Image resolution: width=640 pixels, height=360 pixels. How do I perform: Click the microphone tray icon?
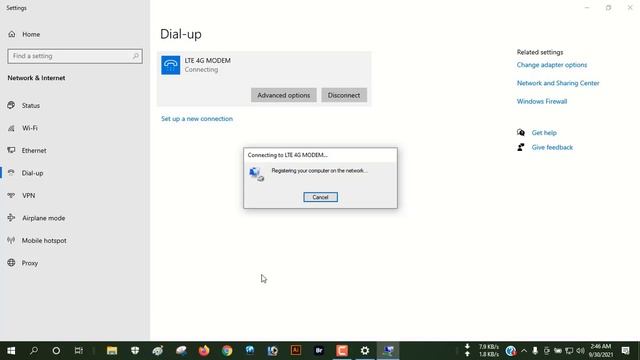pos(535,351)
